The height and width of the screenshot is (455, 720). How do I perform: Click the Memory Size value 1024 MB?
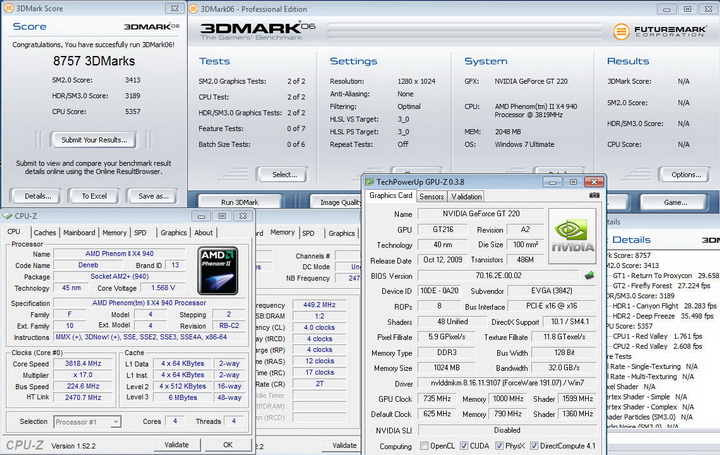pos(446,367)
